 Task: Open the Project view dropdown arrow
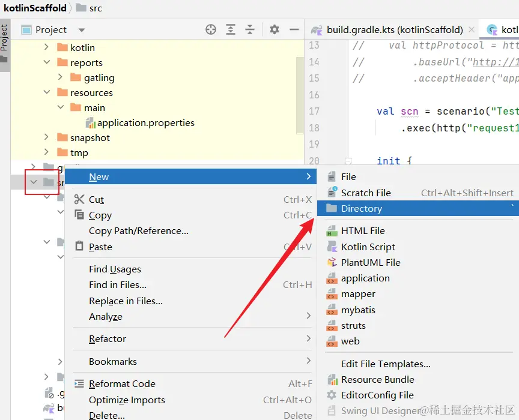pos(82,30)
